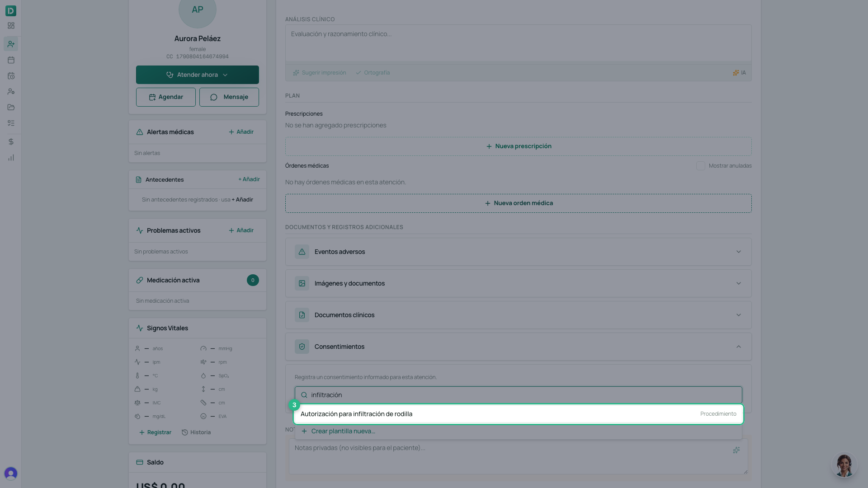This screenshot has width=868, height=488.
Task: Toggle the Mostrar anuladas checkbox
Action: point(700,166)
